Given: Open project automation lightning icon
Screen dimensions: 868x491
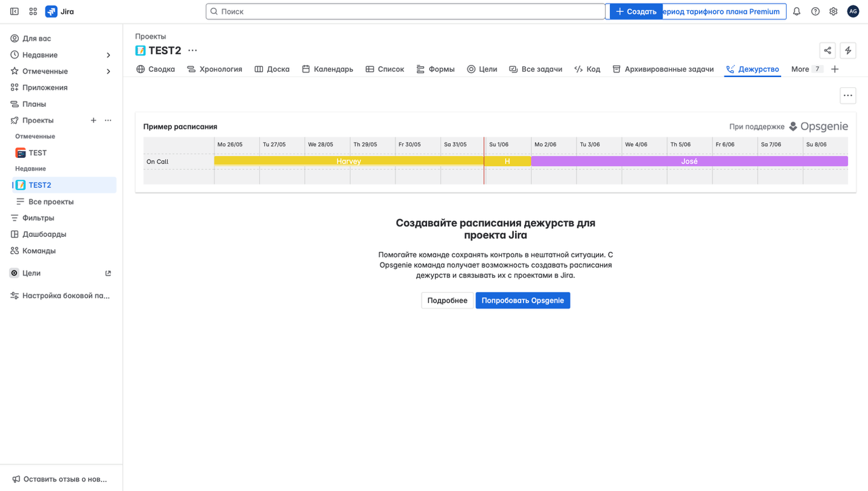Looking at the screenshot, I should coord(848,50).
